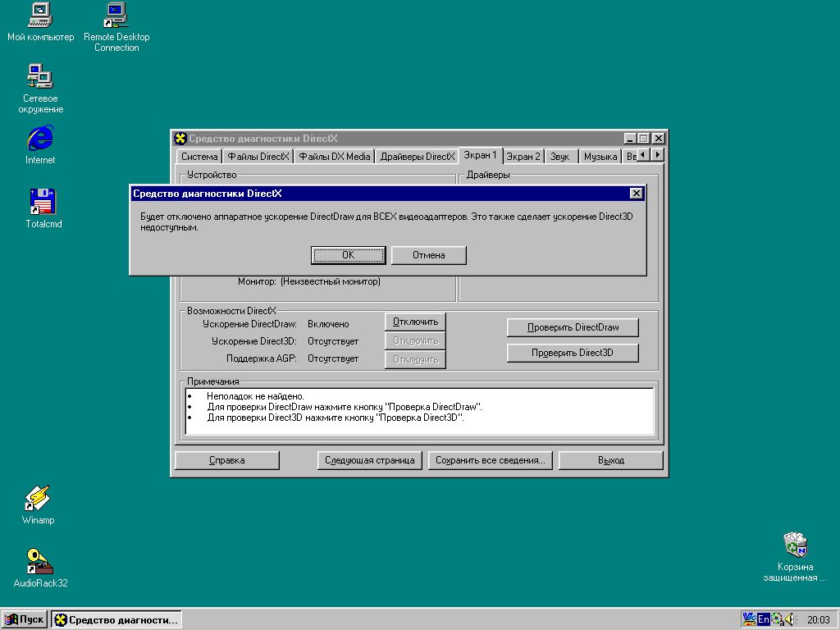The width and height of the screenshot is (840, 630).
Task: Click the Средство диагностики taskbar button
Action: click(116, 619)
